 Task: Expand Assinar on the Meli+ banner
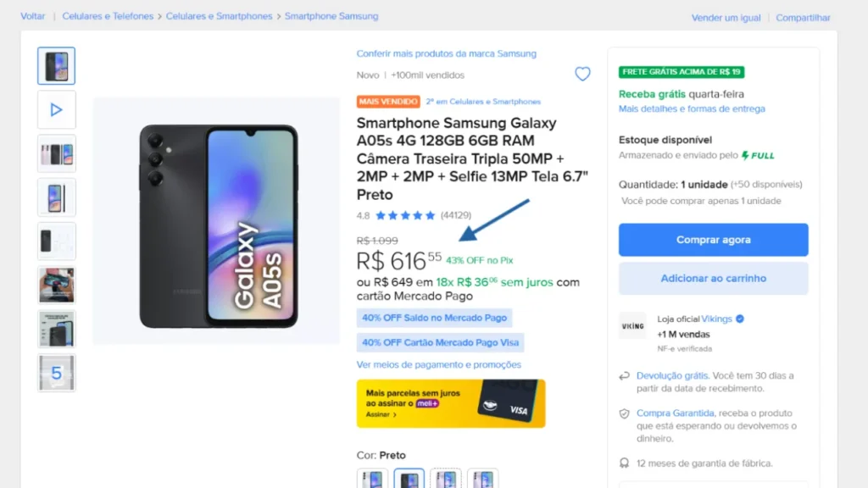point(381,415)
